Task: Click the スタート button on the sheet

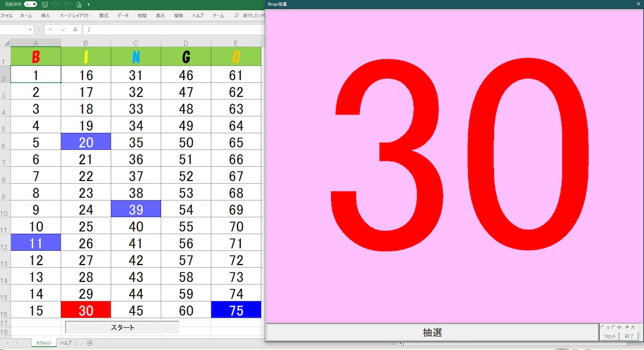Action: [x=122, y=327]
